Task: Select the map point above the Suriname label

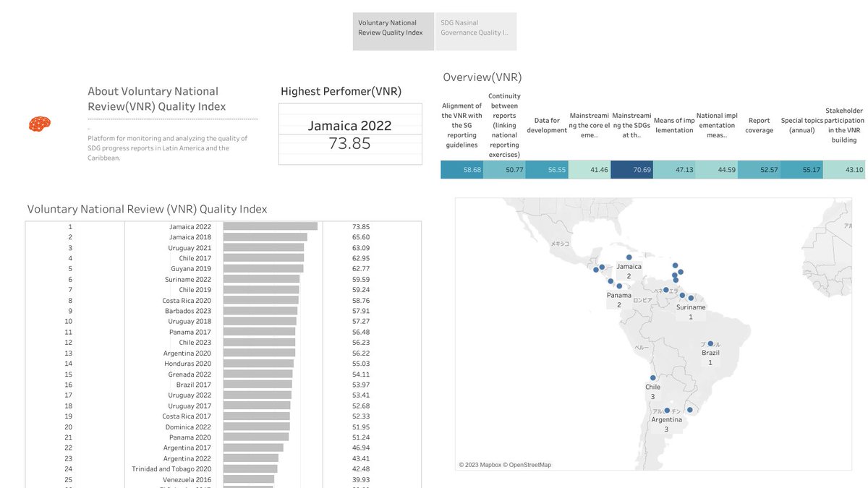Action: click(x=692, y=298)
